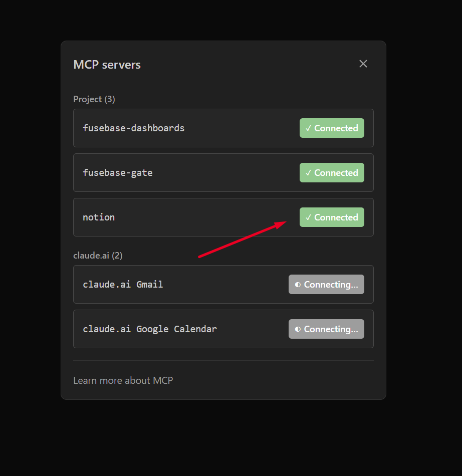Viewport: 462px width, 476px height.
Task: Click the claude.ai (2) section header
Action: (x=98, y=256)
